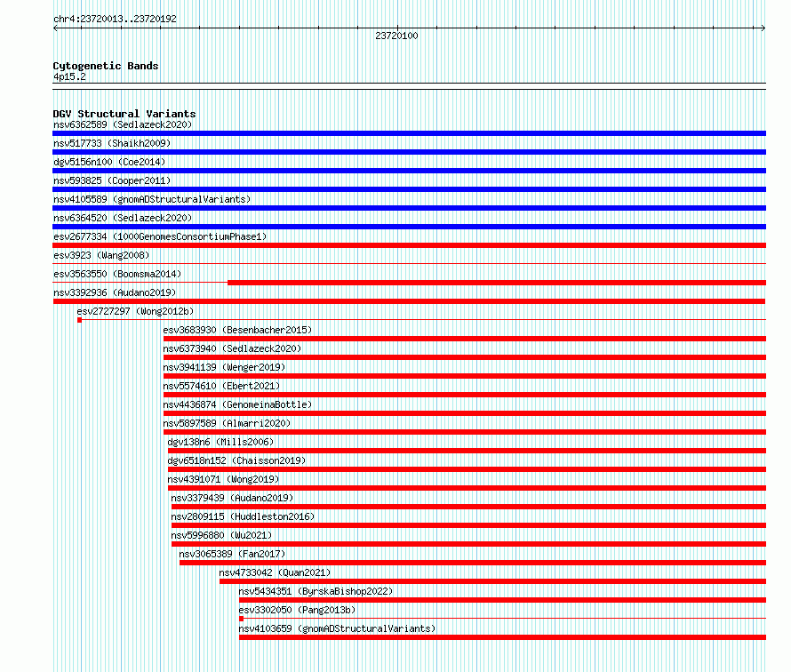The height and width of the screenshot is (672, 791).
Task: Click the nsv593825 (Cooper2011) label
Action: point(112,180)
